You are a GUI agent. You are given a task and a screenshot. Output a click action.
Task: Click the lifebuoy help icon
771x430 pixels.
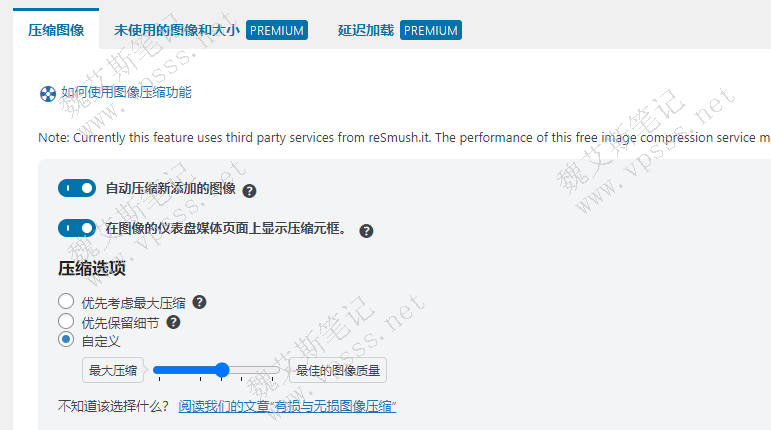pyautogui.click(x=47, y=94)
